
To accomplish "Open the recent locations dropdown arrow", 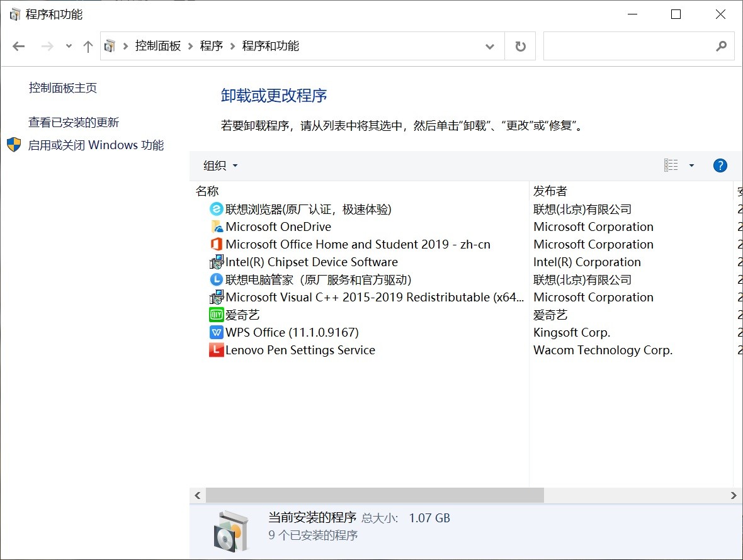I will [69, 46].
